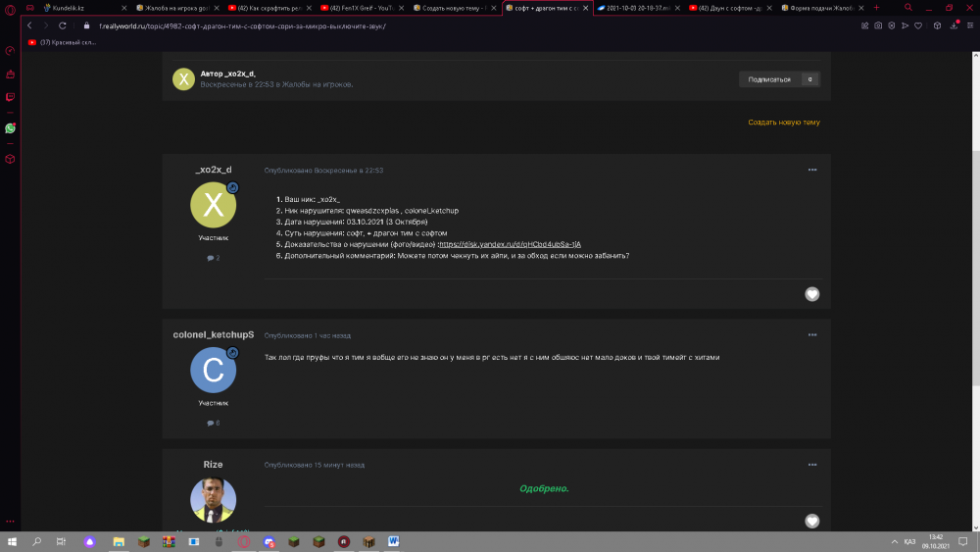Search tabs with magnifier icon
Image resolution: width=980 pixels, height=552 pixels.
(x=908, y=8)
